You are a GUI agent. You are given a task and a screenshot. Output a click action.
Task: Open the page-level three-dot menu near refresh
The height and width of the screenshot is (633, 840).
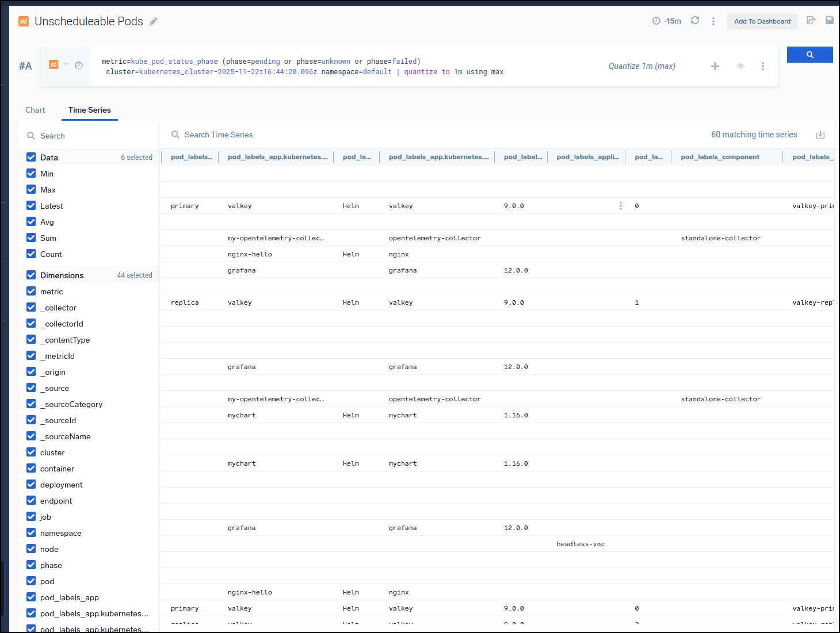(x=713, y=21)
